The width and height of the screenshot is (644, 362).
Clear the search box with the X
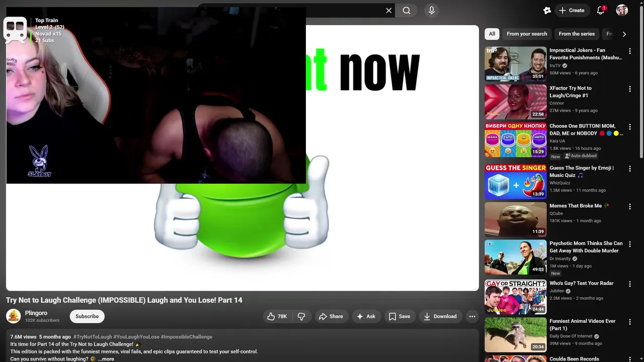point(388,11)
